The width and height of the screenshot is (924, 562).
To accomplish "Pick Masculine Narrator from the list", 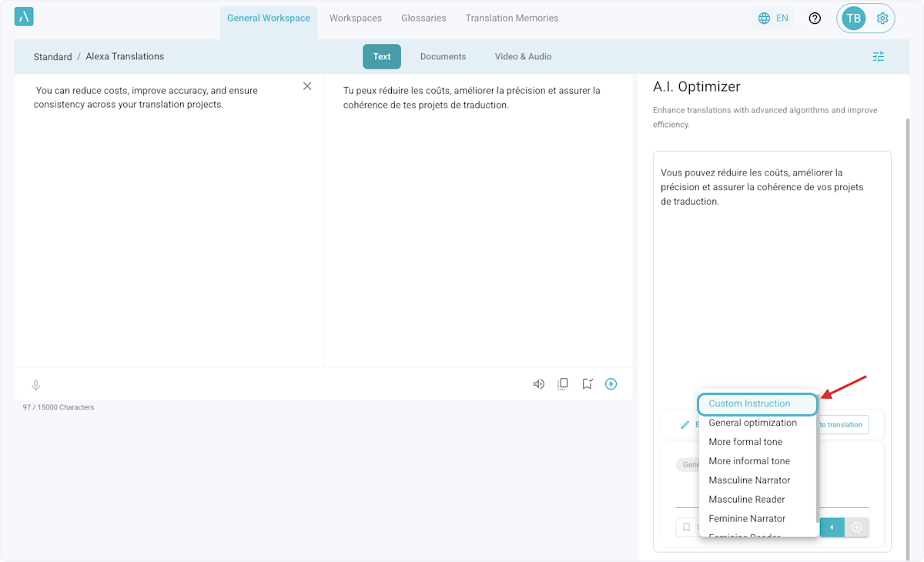I will (x=749, y=480).
